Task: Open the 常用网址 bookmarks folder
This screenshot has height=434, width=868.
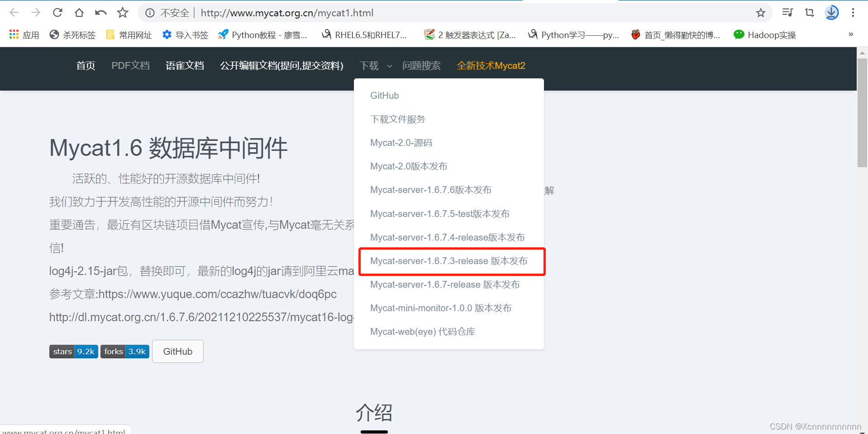Action: point(129,35)
